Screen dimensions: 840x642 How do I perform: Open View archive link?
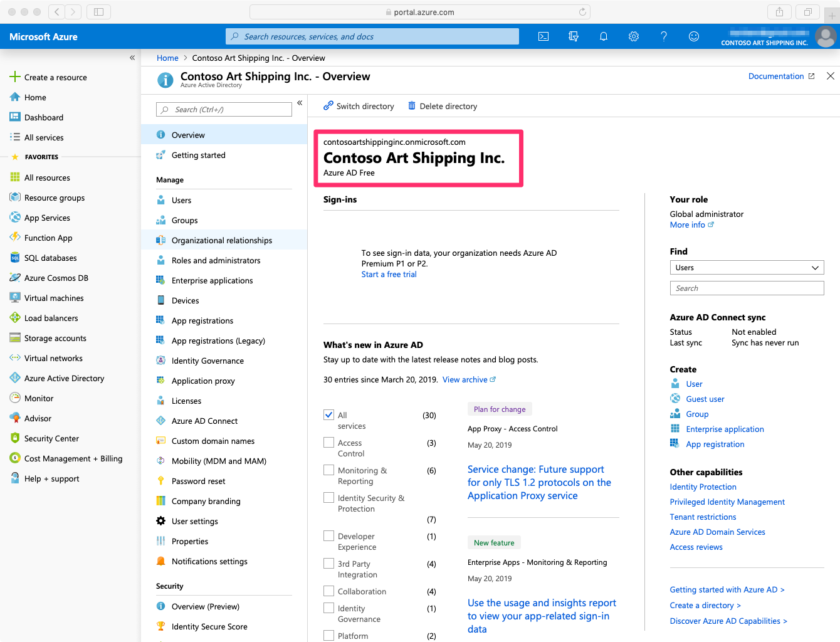tap(469, 380)
